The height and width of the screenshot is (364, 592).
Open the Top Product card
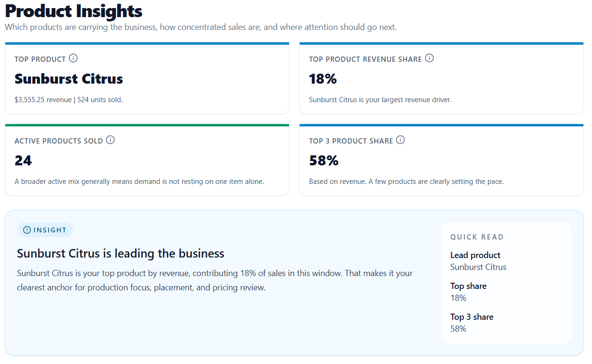click(147, 78)
